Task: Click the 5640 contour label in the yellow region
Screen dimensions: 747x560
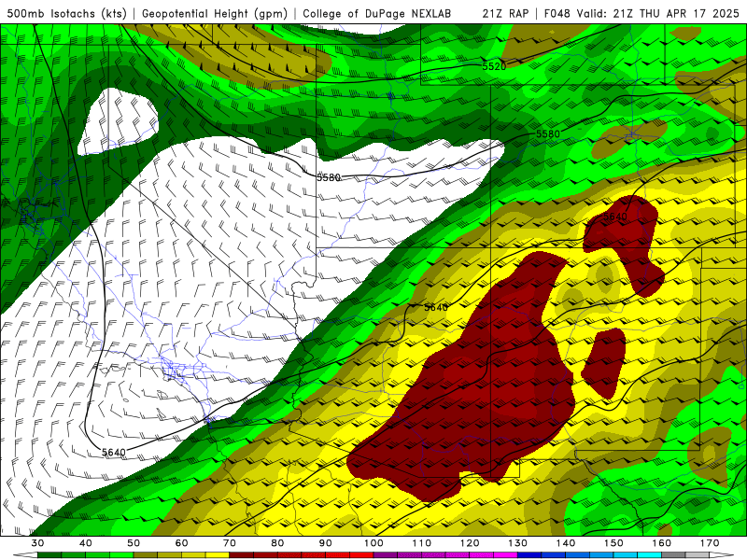Action: click(x=436, y=307)
